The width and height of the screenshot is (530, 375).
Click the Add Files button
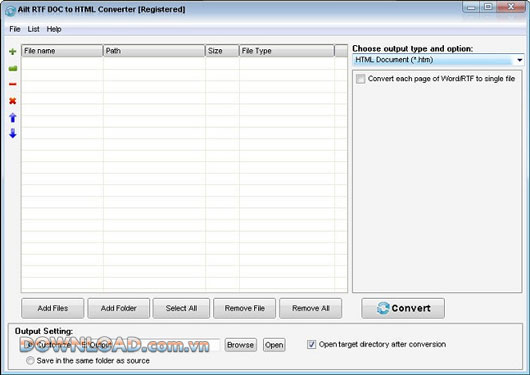(x=53, y=308)
